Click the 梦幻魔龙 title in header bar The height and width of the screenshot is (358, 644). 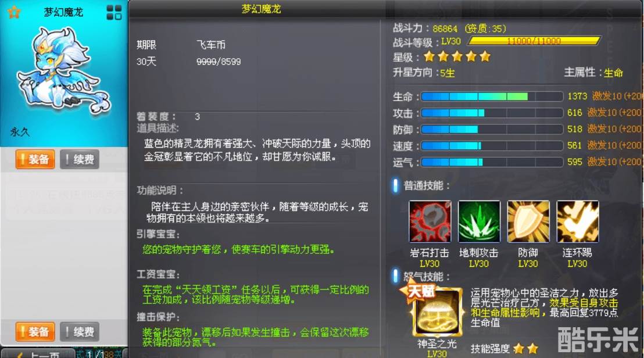[x=261, y=9]
